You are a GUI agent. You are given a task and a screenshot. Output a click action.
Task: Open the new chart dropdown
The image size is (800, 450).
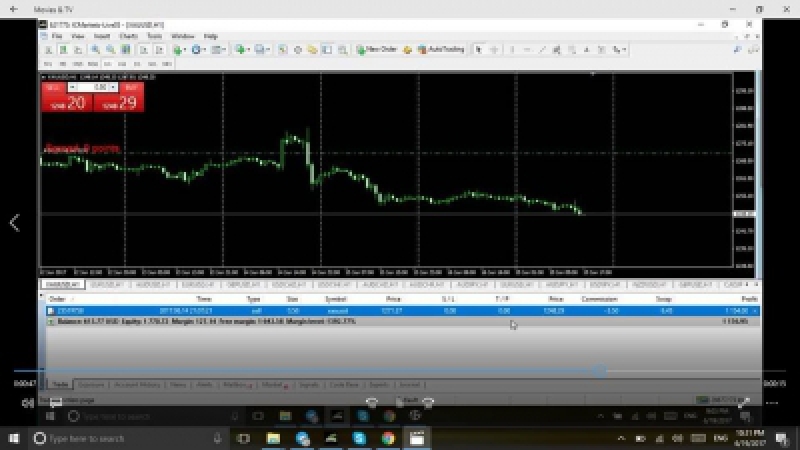tap(242, 50)
